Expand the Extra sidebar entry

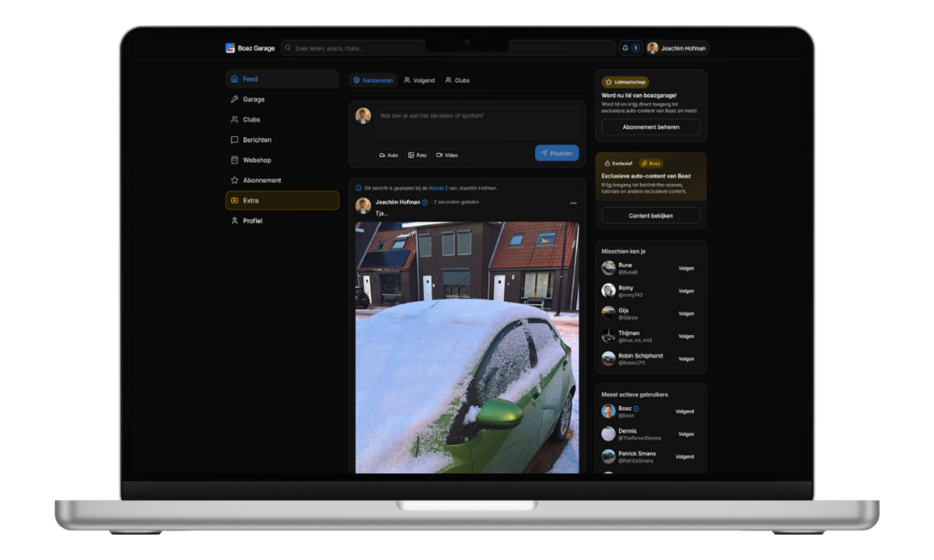[233, 200]
